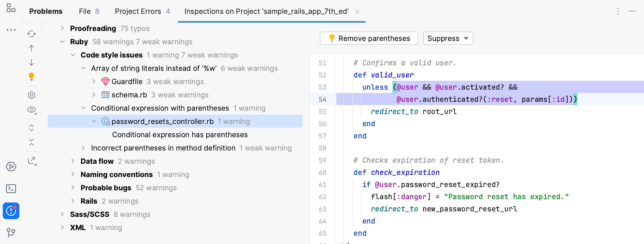Go to next problem with down arrow
This screenshot has height=244, width=644.
tap(31, 63)
